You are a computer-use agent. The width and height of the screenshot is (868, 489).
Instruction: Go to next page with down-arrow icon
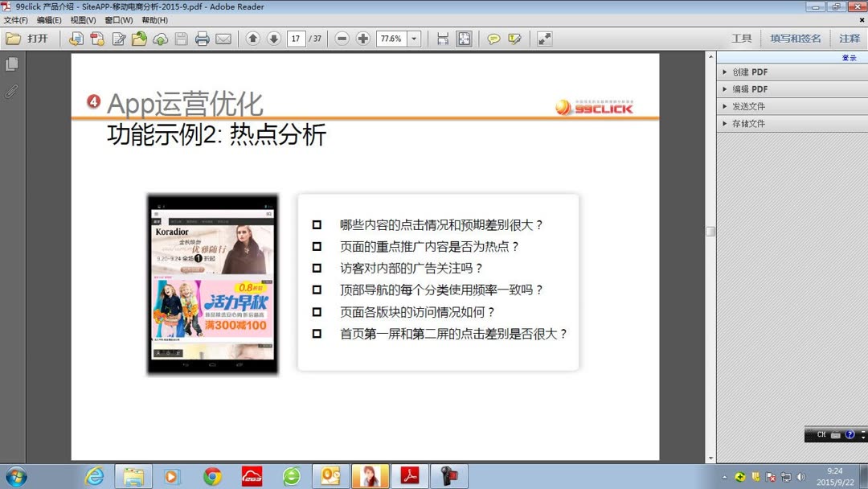(274, 38)
